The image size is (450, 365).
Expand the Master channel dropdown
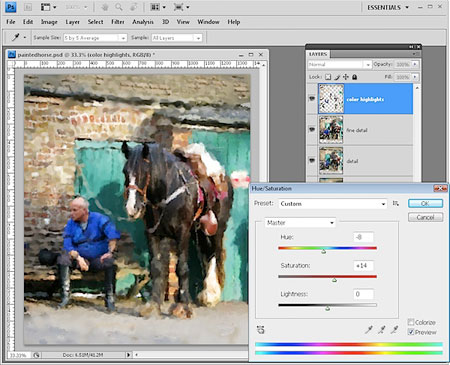(300, 223)
